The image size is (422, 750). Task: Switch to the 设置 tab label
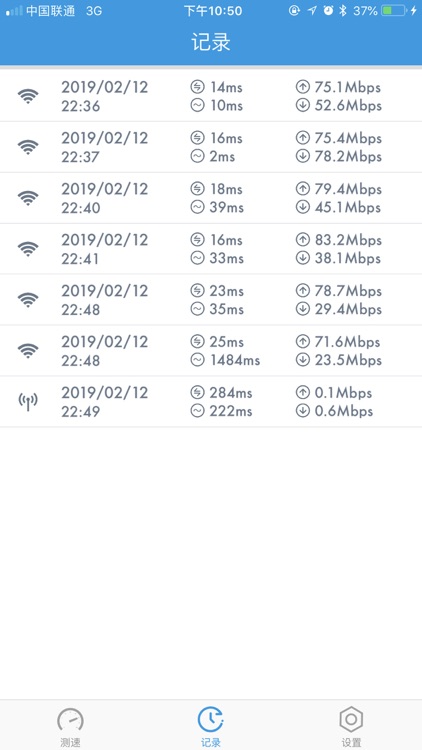coord(351,742)
